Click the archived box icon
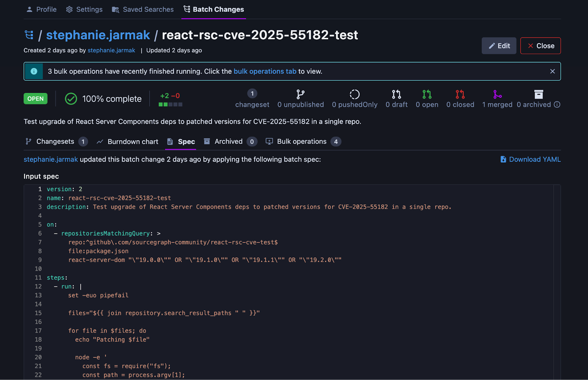The image size is (588, 380). 538,94
